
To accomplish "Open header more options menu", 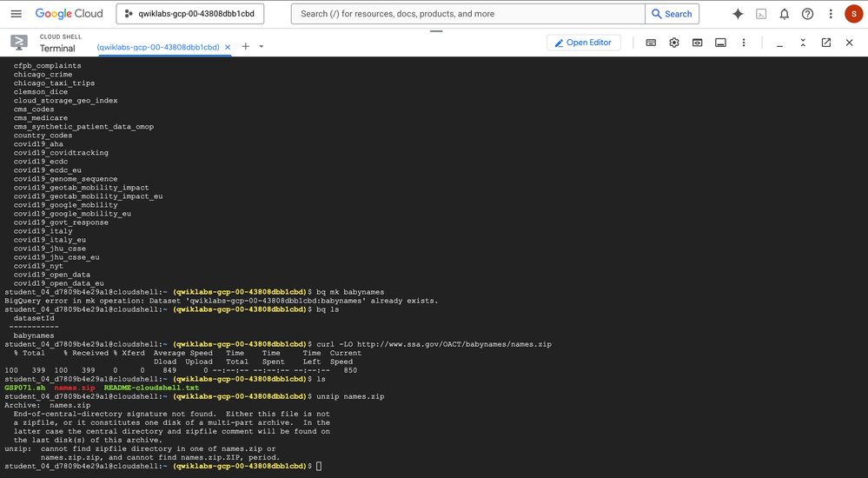I will point(831,15).
